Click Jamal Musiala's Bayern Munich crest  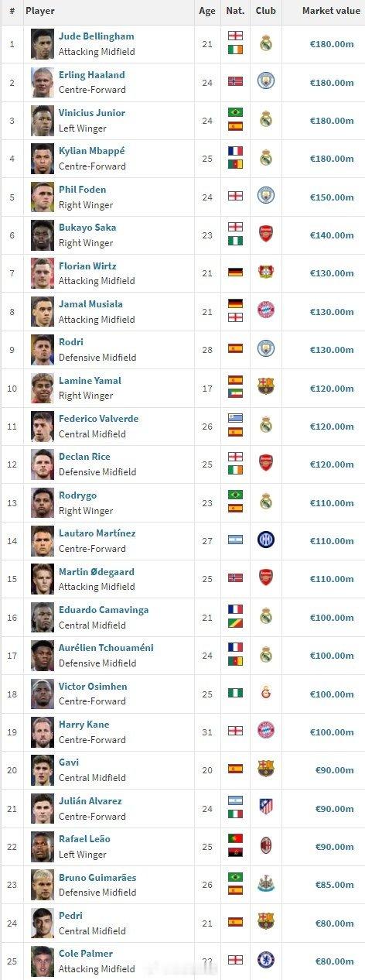[266, 311]
